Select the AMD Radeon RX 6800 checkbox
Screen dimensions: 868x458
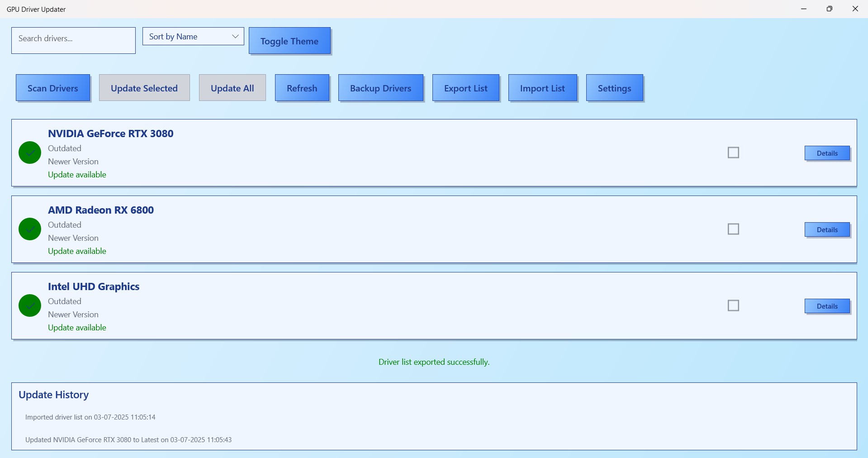pos(733,229)
